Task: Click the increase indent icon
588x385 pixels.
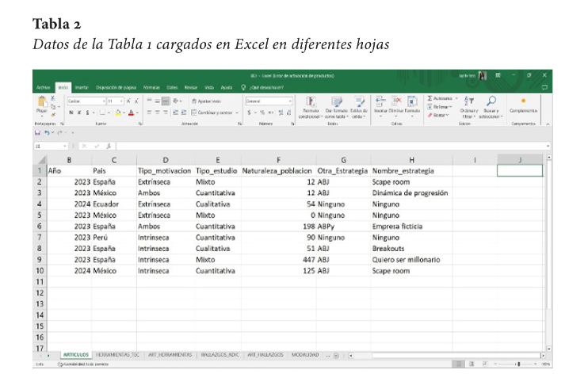Action: (x=183, y=112)
